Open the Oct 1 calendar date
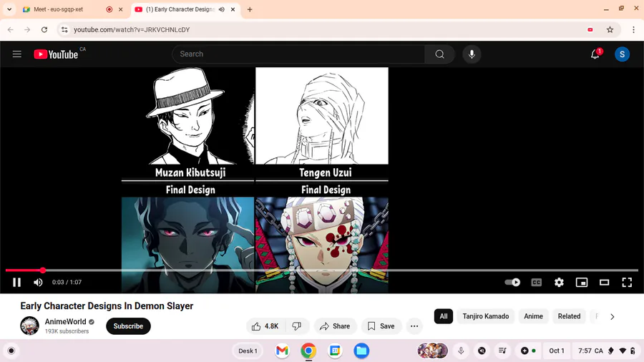 (x=557, y=351)
